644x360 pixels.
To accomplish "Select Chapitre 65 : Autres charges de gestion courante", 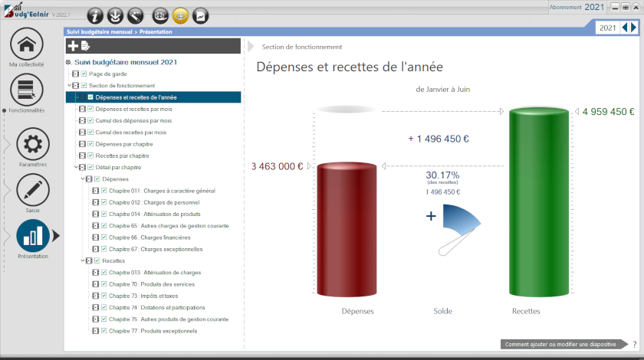I will (x=169, y=226).
